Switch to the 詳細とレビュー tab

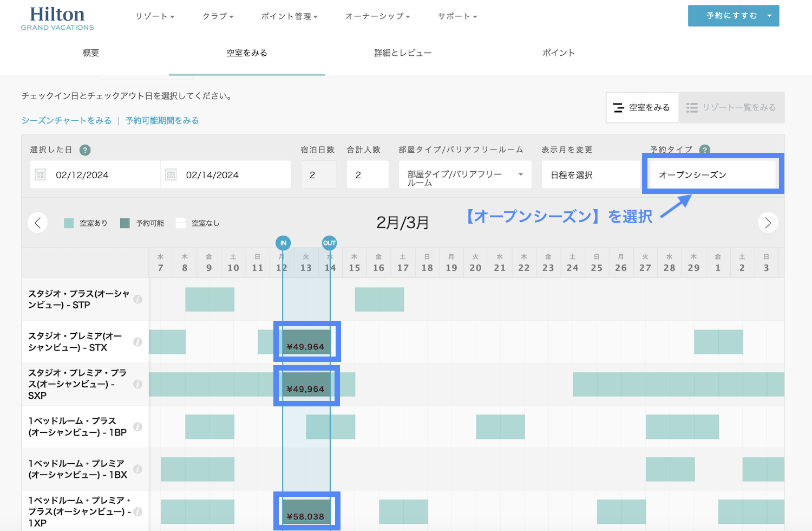click(403, 53)
